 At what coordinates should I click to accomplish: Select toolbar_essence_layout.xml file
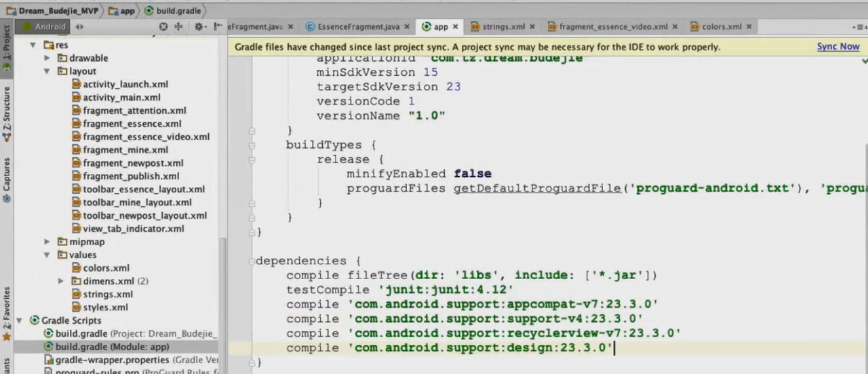(144, 189)
